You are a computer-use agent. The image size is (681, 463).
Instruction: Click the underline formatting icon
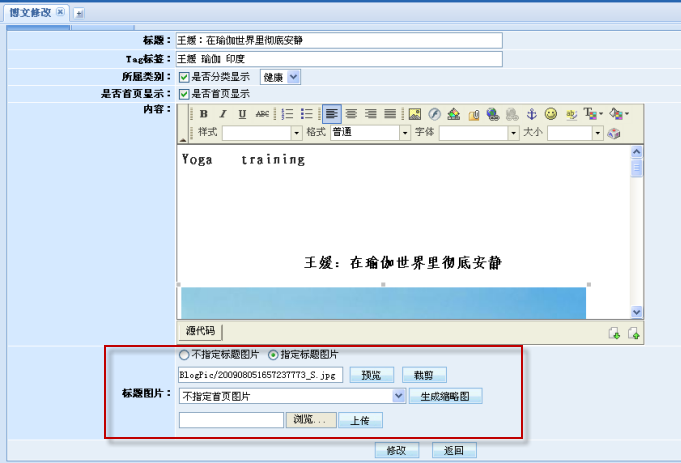242,114
